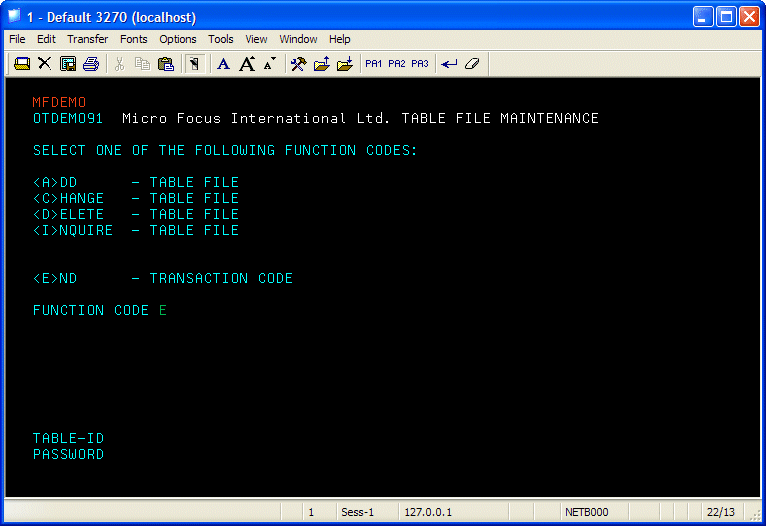Image resolution: width=766 pixels, height=526 pixels.
Task: Click the red MFDEMO text
Action: (x=59, y=102)
